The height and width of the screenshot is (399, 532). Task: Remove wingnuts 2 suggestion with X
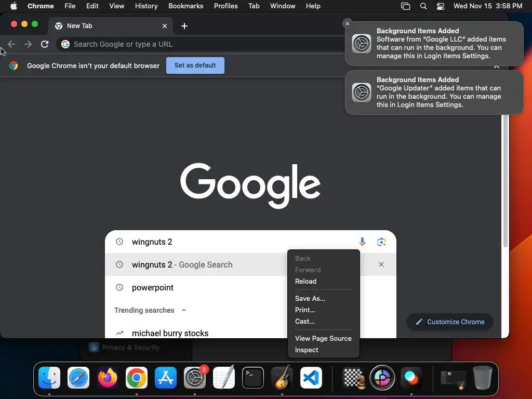[381, 264]
